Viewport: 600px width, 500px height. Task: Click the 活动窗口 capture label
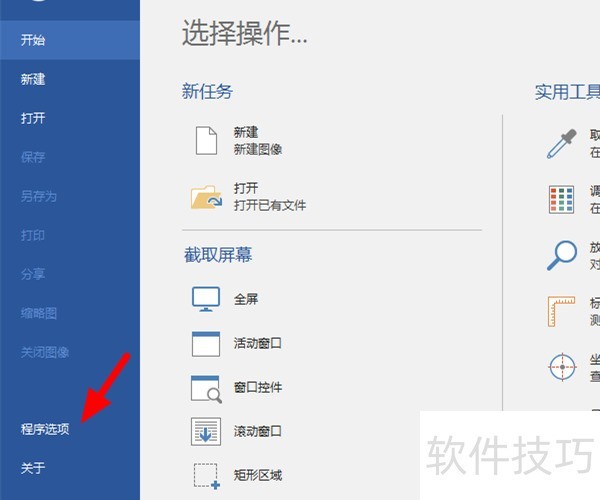pyautogui.click(x=258, y=343)
